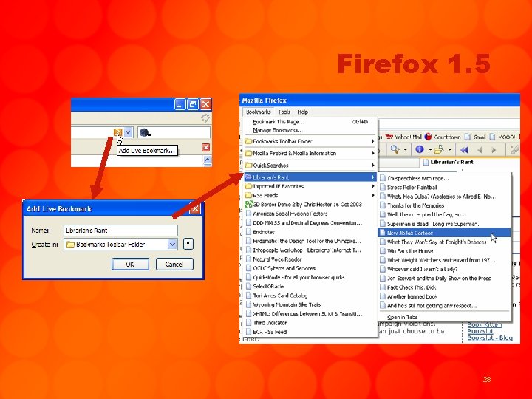Expand Quick Searches folder submenu
Viewport: 532px width, 399px height.
[310, 166]
